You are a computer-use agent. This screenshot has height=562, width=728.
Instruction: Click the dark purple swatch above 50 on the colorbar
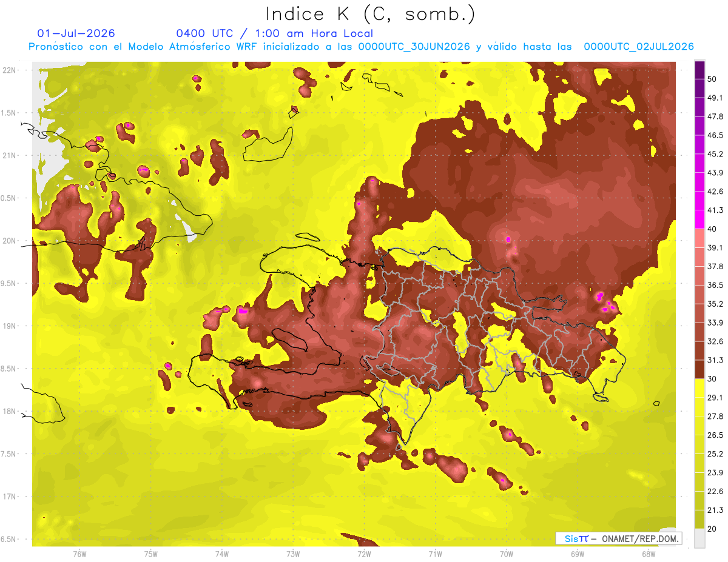click(699, 70)
